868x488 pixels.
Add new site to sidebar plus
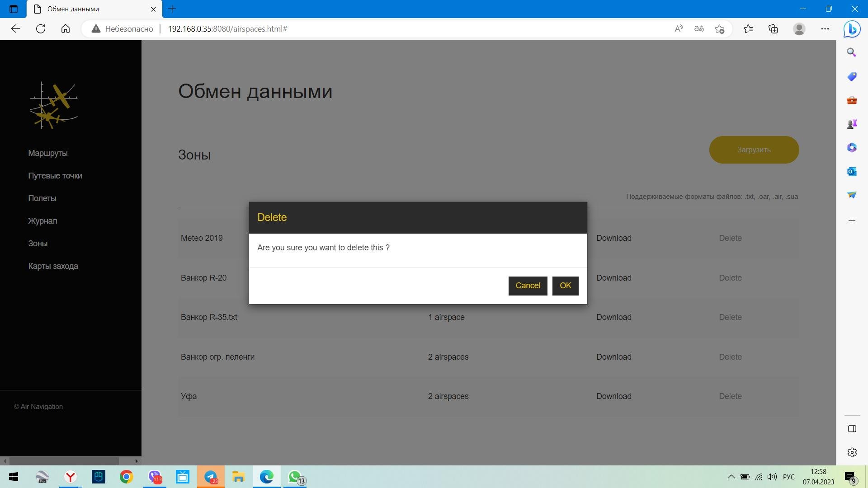(x=852, y=221)
